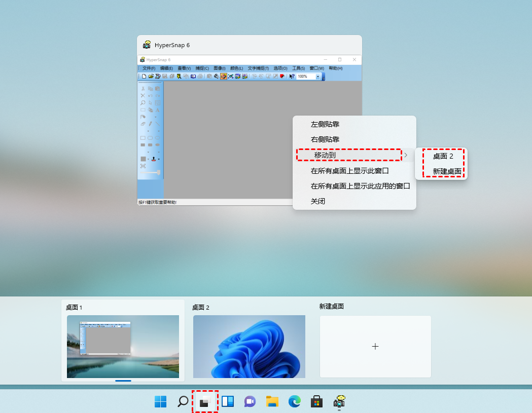This screenshot has width=532, height=413.
Task: Click the Windows Start button
Action: [160, 401]
